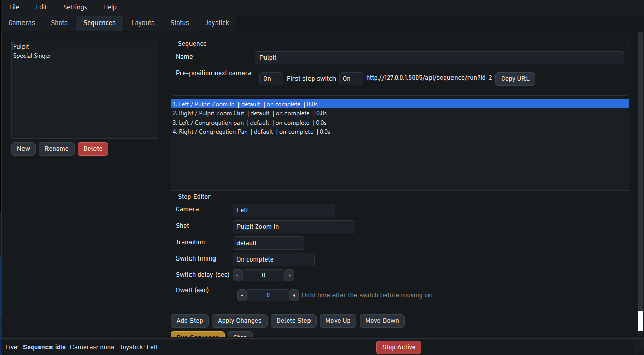Image resolution: width=644 pixels, height=355 pixels.
Task: Increase the Dwell seconds value
Action: coord(294,295)
